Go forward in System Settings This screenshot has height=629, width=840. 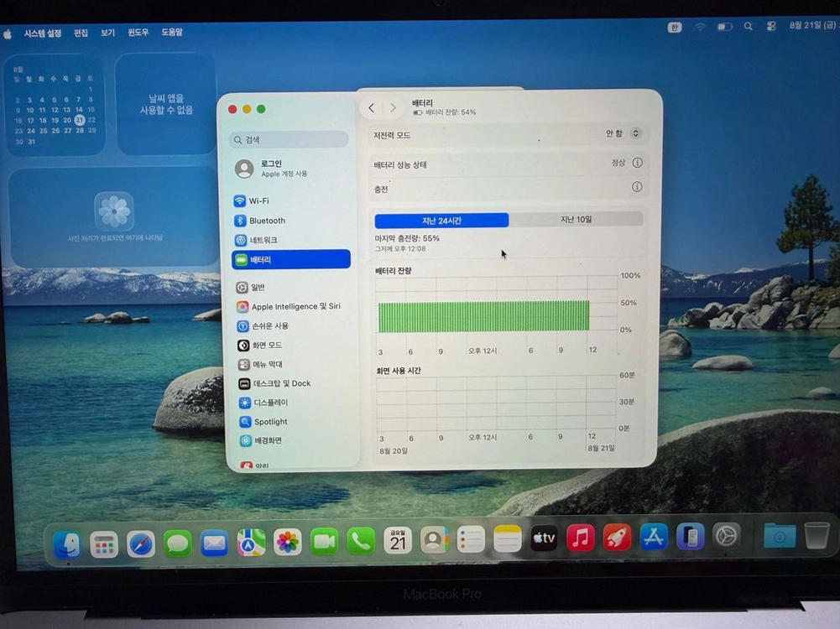point(394,107)
